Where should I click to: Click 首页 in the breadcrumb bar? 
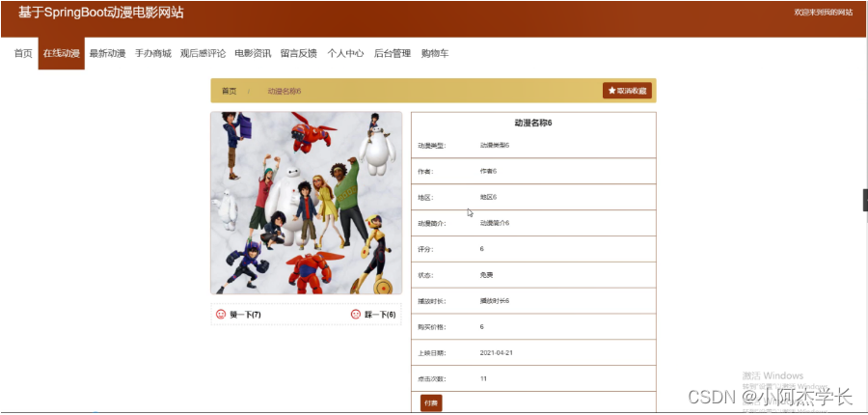pyautogui.click(x=230, y=91)
